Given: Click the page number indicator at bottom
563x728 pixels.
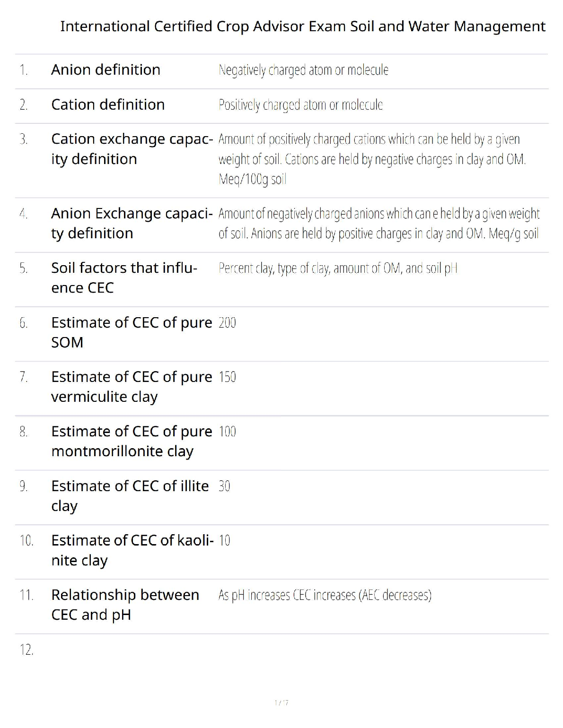Looking at the screenshot, I should (x=281, y=703).
